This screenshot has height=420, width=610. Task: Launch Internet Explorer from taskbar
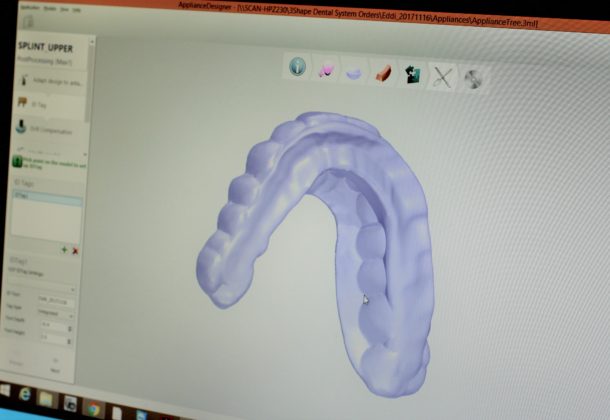point(25,395)
